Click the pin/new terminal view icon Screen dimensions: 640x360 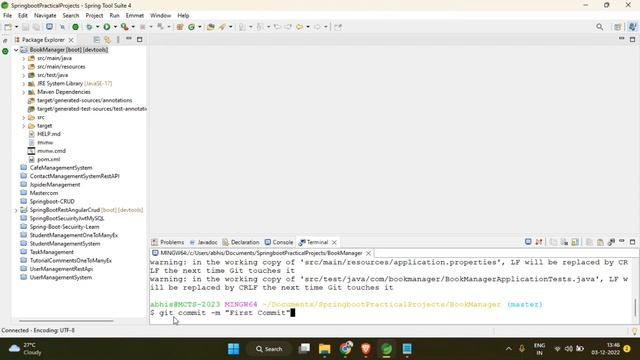point(611,242)
